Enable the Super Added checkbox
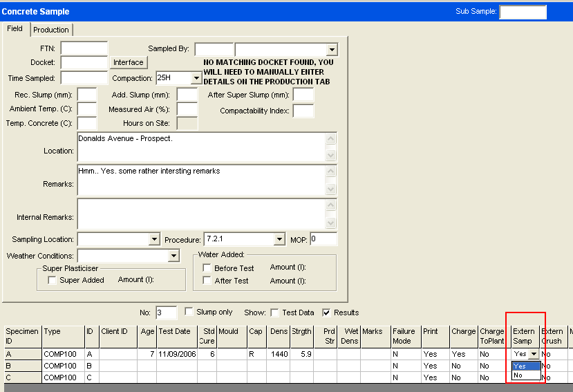 52,280
